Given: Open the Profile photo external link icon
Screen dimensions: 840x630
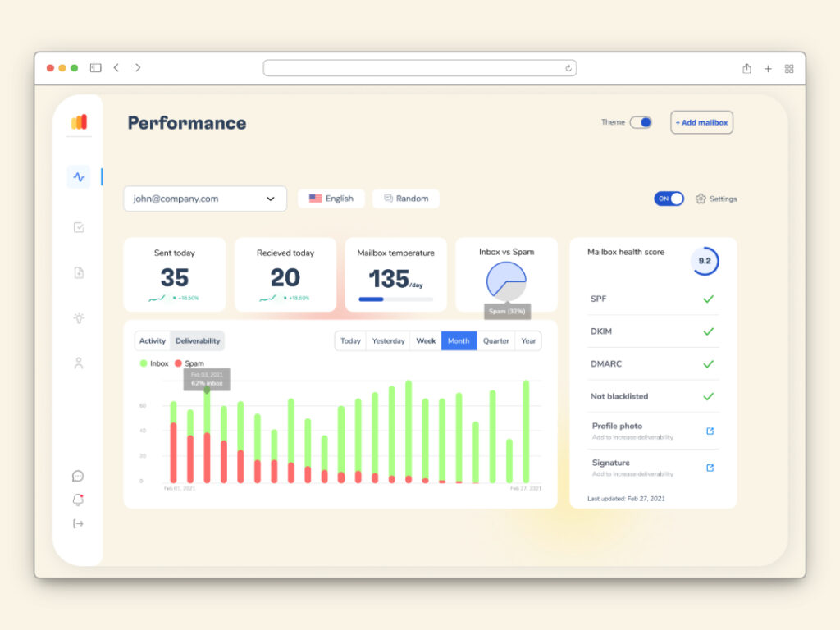Looking at the screenshot, I should tap(710, 431).
